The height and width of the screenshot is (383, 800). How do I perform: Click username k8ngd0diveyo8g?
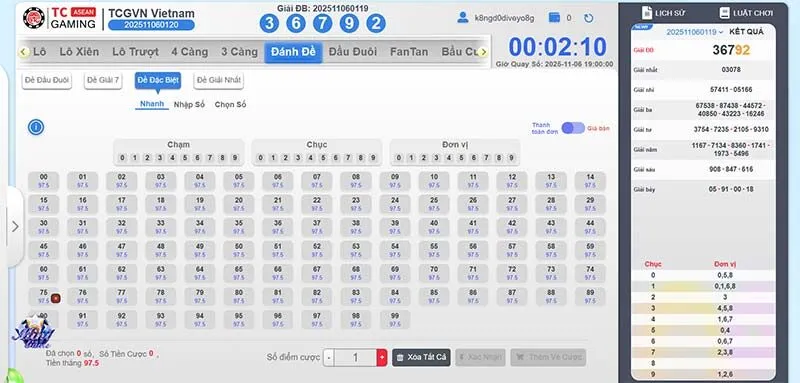coord(504,18)
